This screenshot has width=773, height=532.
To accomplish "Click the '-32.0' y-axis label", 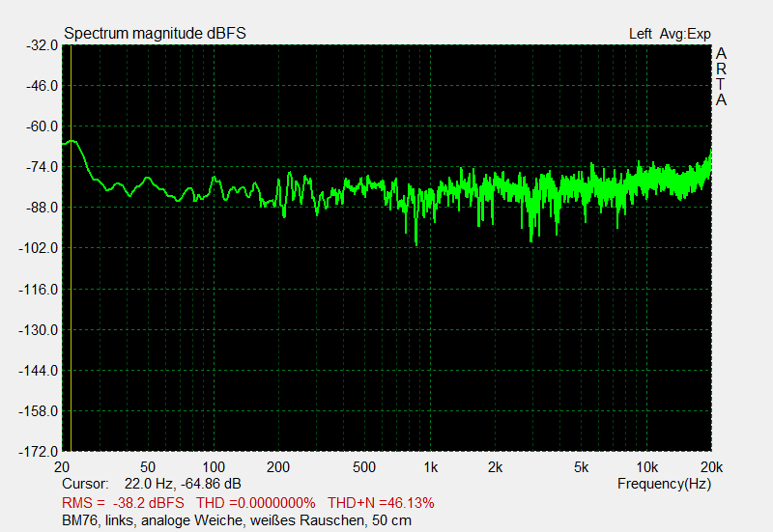I will tap(42, 45).
